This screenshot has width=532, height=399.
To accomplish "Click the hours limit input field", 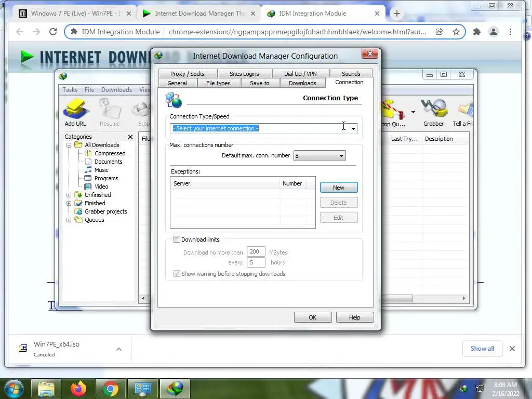I will (256, 262).
